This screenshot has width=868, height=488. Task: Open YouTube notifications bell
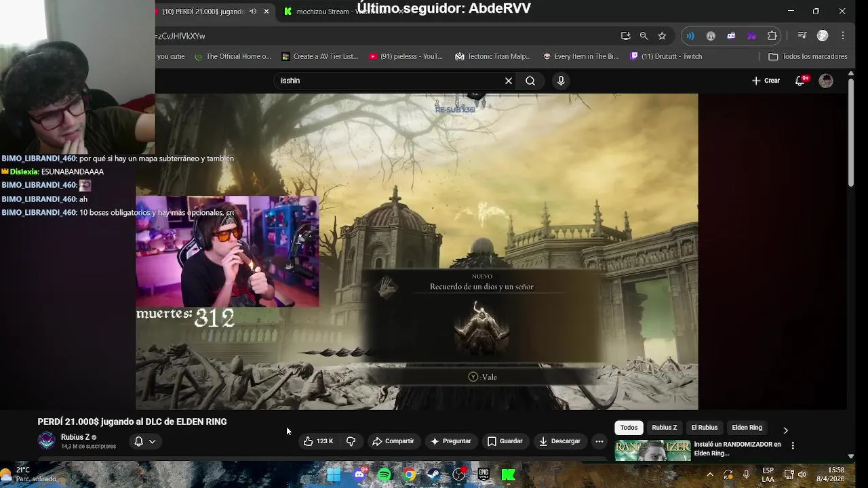tap(800, 81)
